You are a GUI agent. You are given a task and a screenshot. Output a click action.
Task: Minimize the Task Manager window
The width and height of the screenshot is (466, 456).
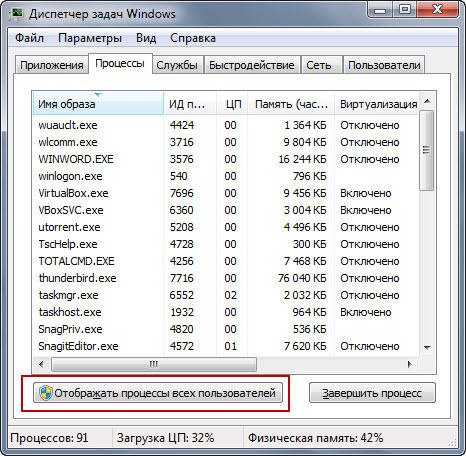click(380, 10)
